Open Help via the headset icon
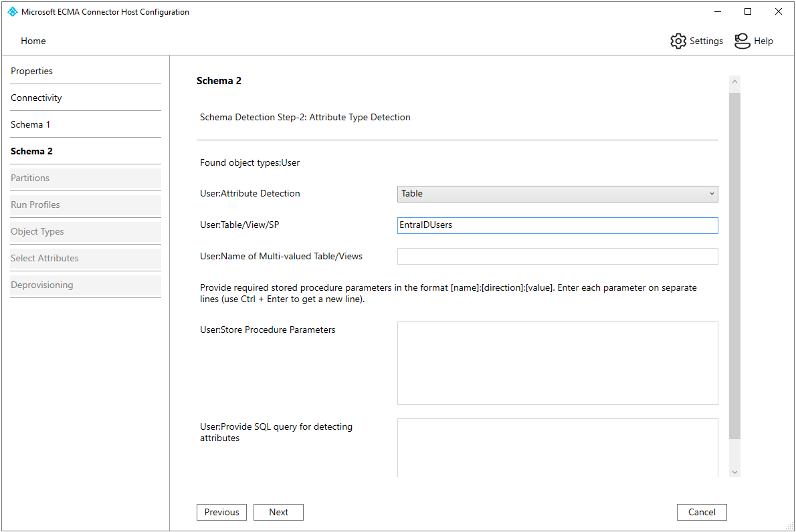Image resolution: width=796 pixels, height=532 pixels. point(742,41)
